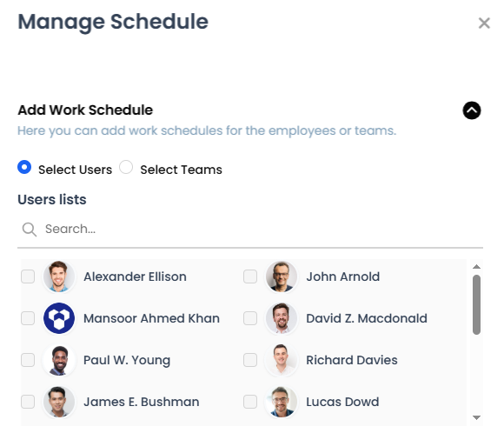
Task: Click the users list scroll-down arrow
Action: [476, 417]
